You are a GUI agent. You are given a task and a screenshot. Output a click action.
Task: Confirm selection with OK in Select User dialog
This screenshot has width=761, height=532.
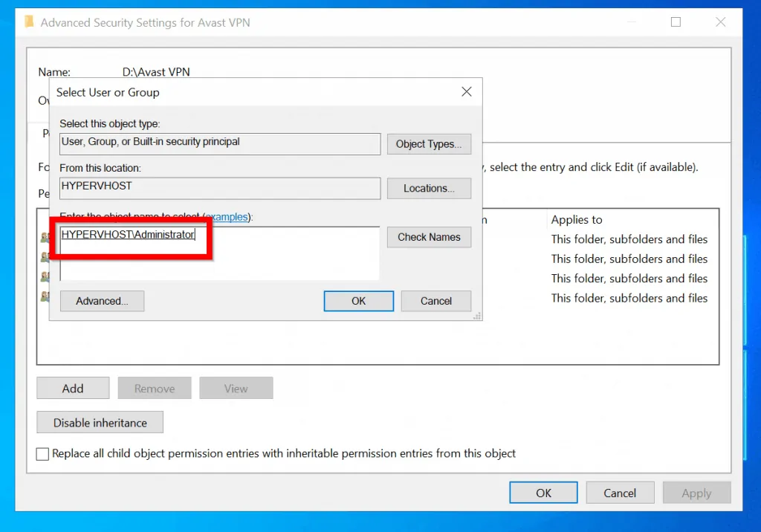(358, 301)
